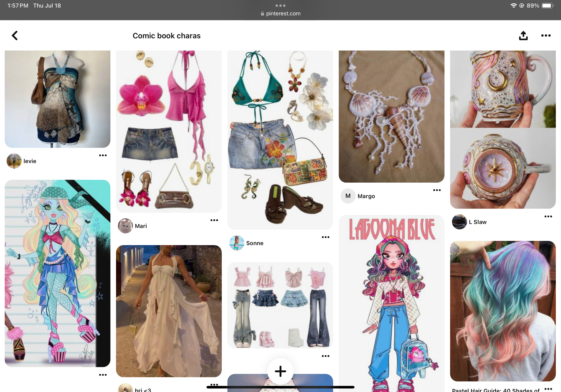This screenshot has width=561, height=392.
Task: Open the three-dot menu for L Slaw's pin
Action: 548,216
